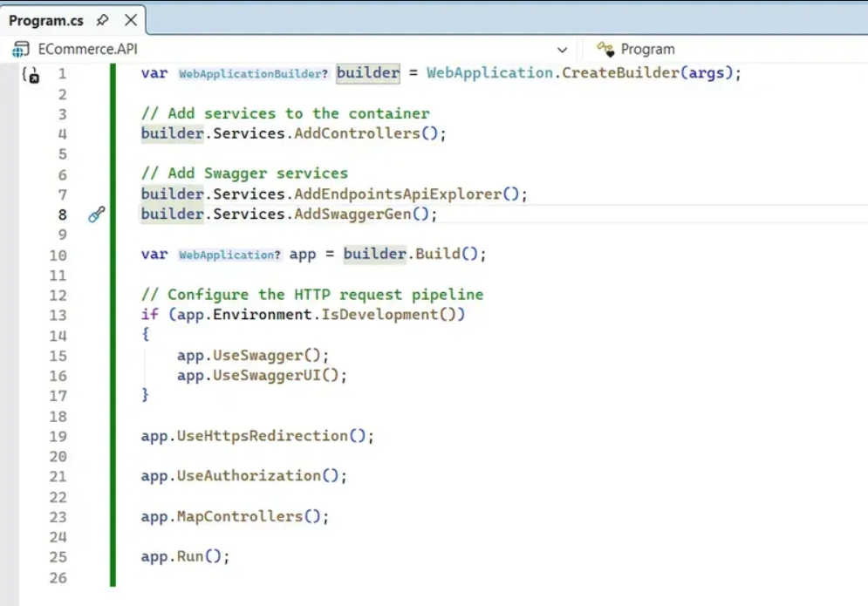
Task: Click the MapControllers() call
Action: [249, 516]
